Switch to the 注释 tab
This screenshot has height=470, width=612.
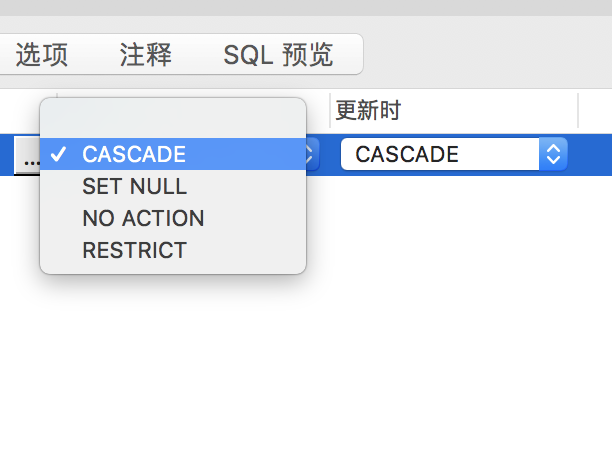pyautogui.click(x=145, y=54)
